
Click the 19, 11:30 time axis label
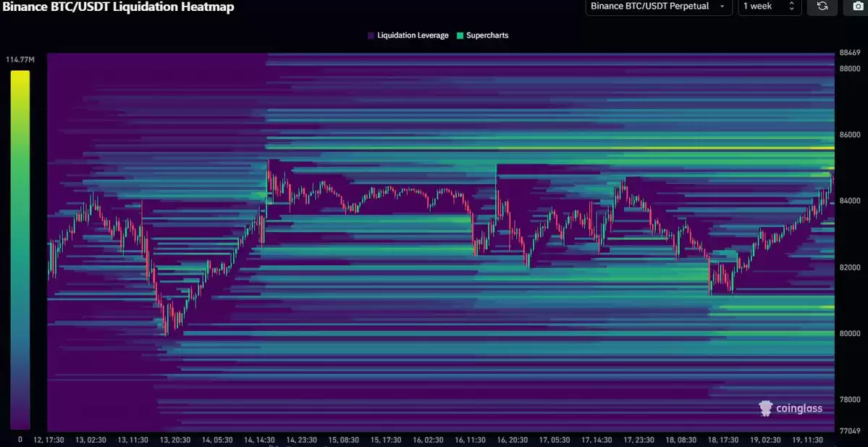[x=808, y=440]
